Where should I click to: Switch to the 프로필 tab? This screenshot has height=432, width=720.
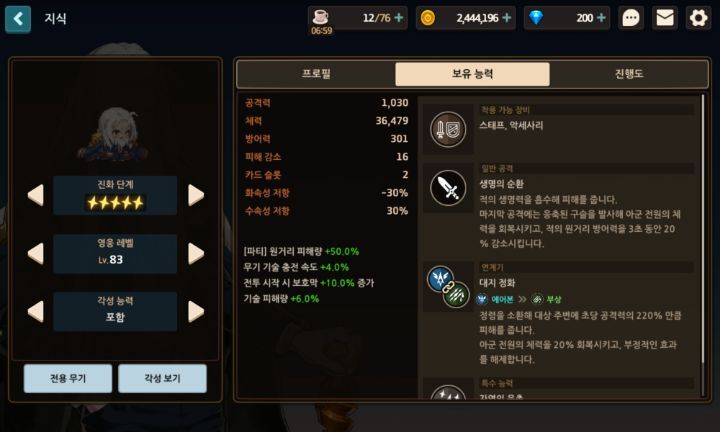(x=316, y=74)
